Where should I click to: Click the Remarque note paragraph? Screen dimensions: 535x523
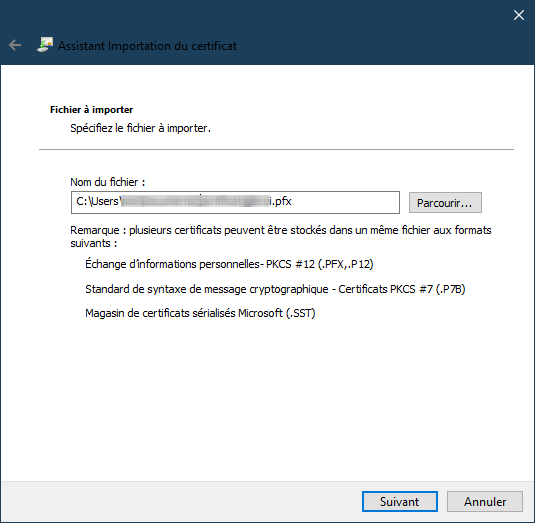pos(281,236)
